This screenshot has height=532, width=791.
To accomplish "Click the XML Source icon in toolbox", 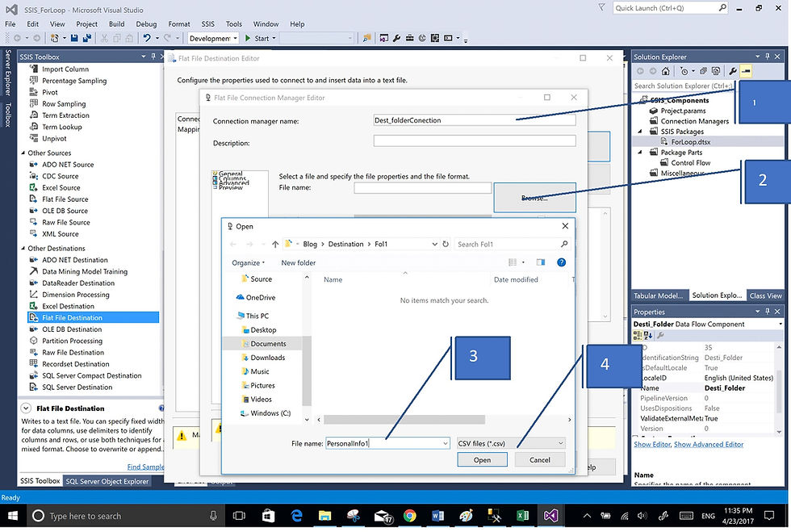I will click(x=34, y=233).
